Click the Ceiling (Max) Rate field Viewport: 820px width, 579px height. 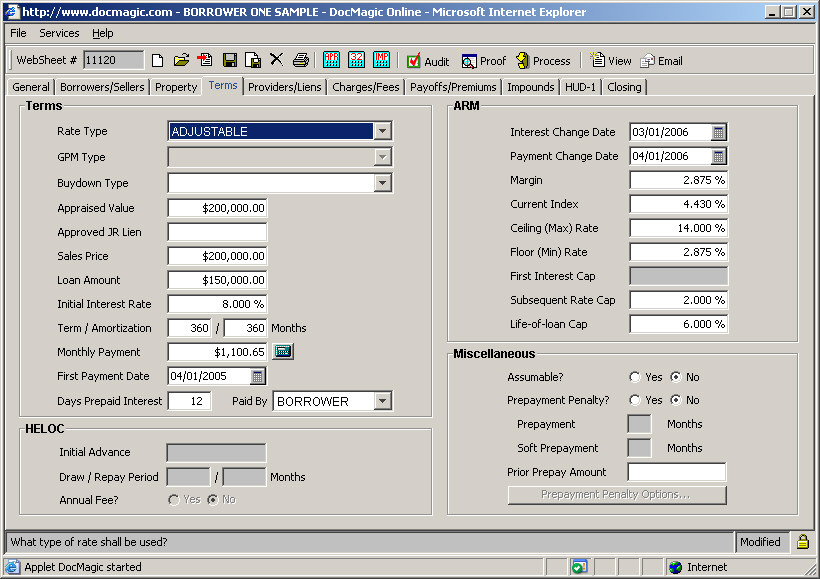[678, 229]
